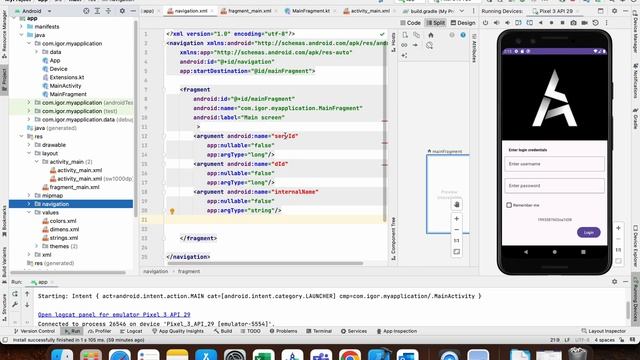640x360 pixels.
Task: Click the emulator toolbar back triangle
Action: (540, 23)
